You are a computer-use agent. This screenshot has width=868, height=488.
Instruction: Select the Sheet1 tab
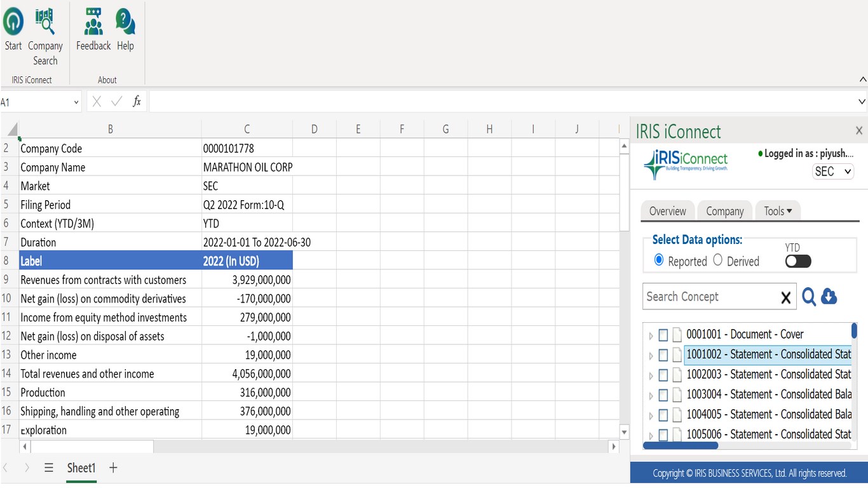click(x=81, y=468)
